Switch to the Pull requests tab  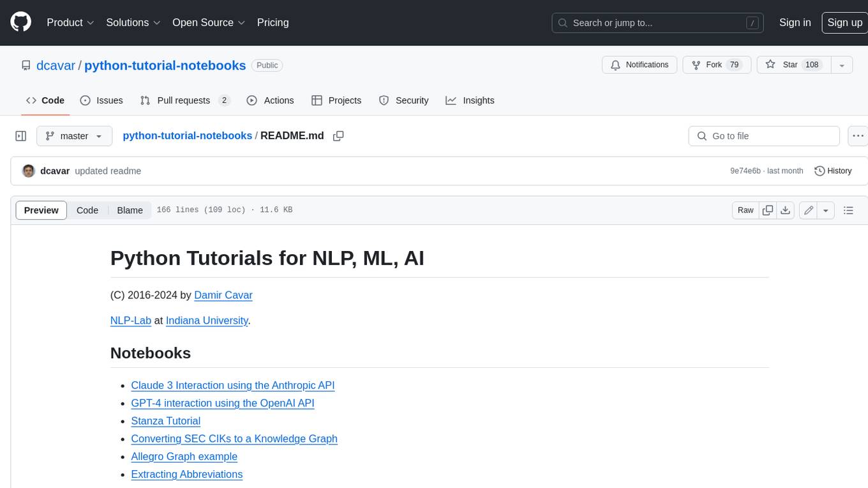pyautogui.click(x=185, y=100)
